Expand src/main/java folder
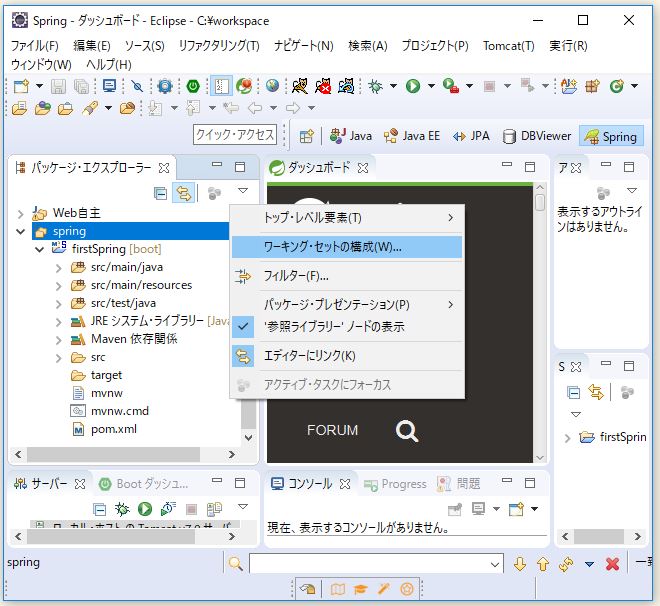660x606 pixels. point(59,268)
